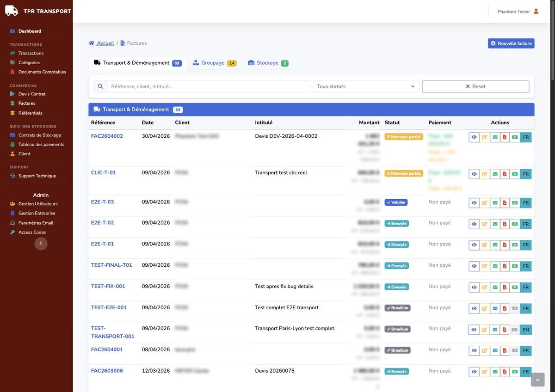555x392 pixels.
Task: Open Tableau des paiements in the sidebar
Action: point(41,144)
